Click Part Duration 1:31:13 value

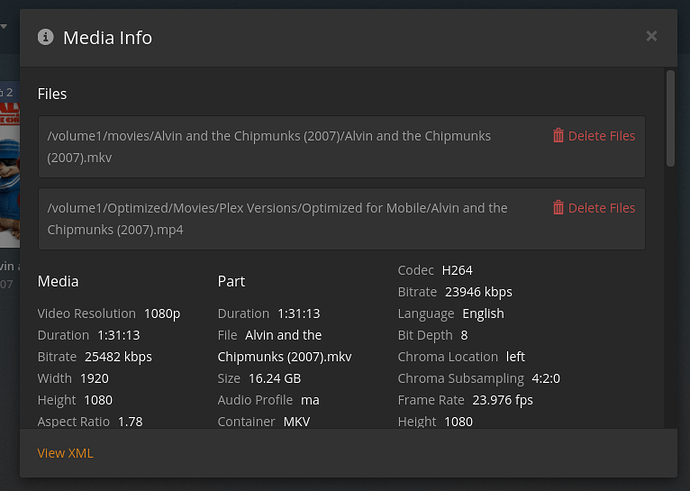299,314
